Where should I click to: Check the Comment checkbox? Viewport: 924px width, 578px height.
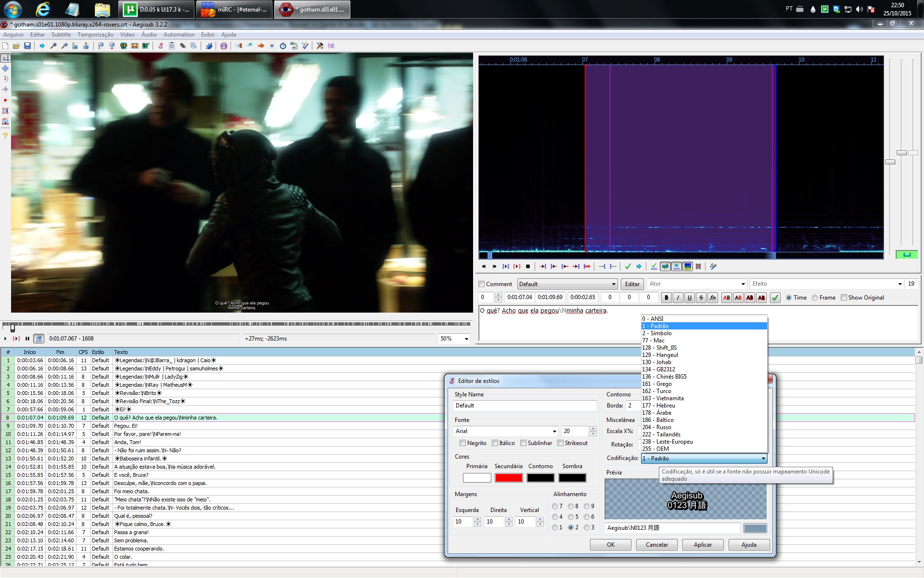(x=482, y=284)
